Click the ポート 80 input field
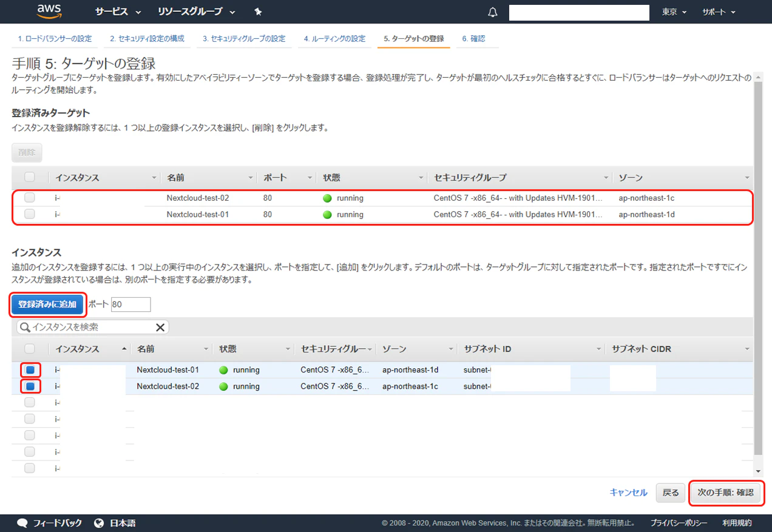772x532 pixels. [130, 305]
